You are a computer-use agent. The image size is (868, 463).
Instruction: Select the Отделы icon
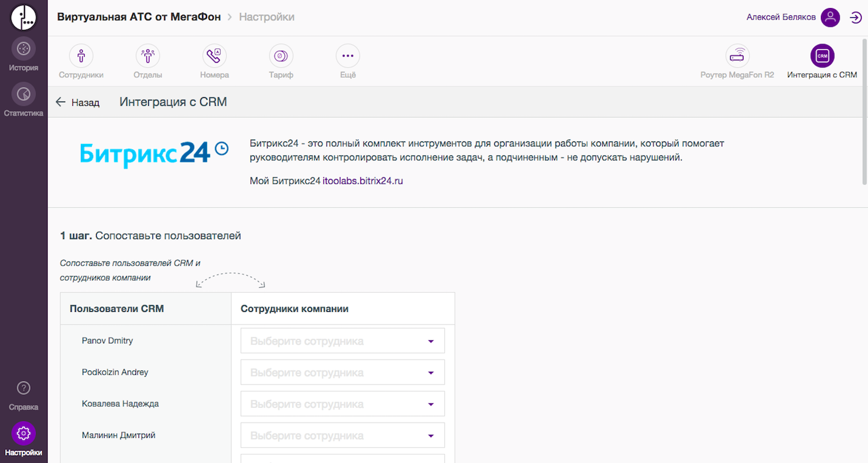148,56
